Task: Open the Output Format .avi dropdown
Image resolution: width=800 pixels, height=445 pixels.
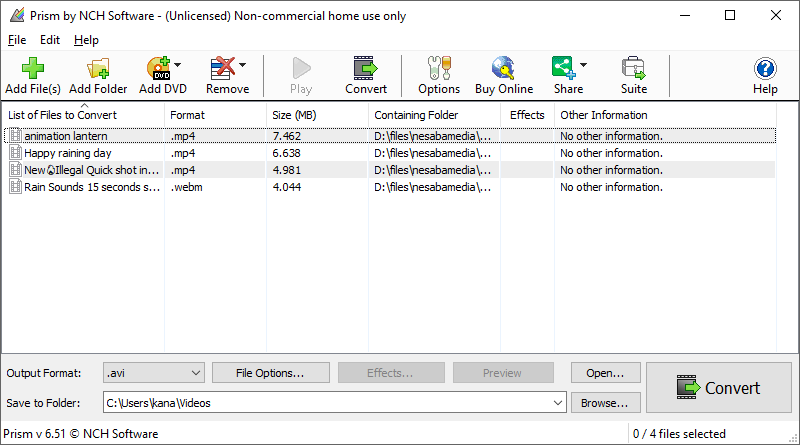Action: (x=154, y=373)
